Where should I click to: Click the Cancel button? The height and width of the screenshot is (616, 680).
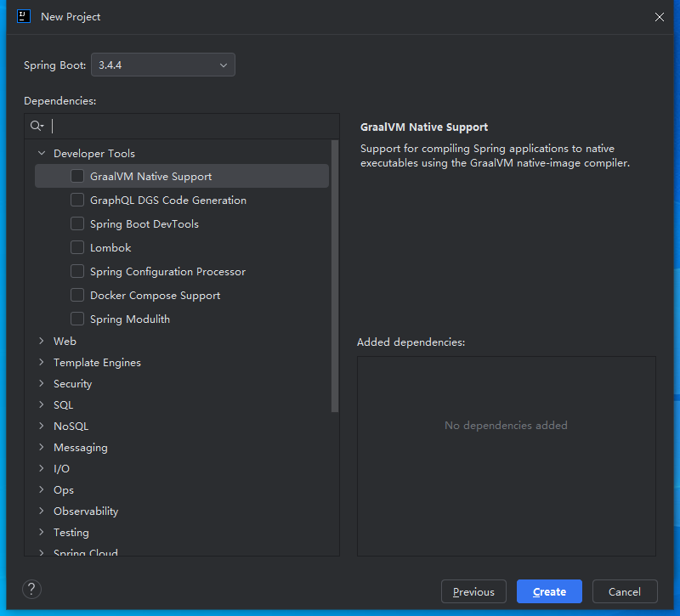point(625,591)
